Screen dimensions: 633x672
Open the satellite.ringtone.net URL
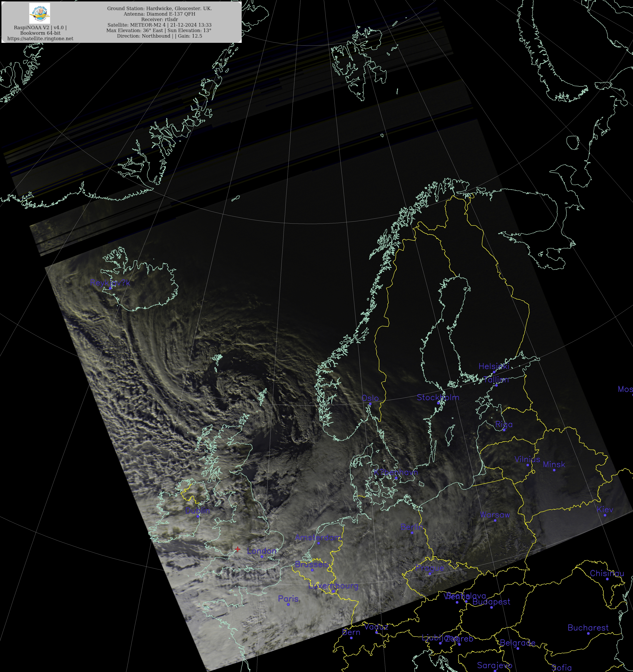pos(40,38)
